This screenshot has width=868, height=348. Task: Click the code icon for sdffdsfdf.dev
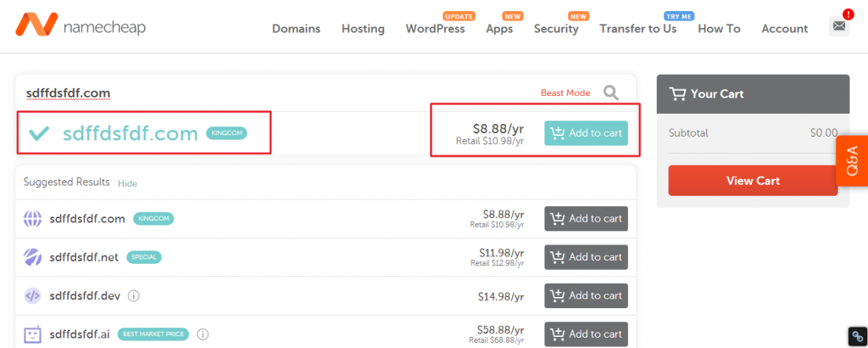click(x=32, y=296)
